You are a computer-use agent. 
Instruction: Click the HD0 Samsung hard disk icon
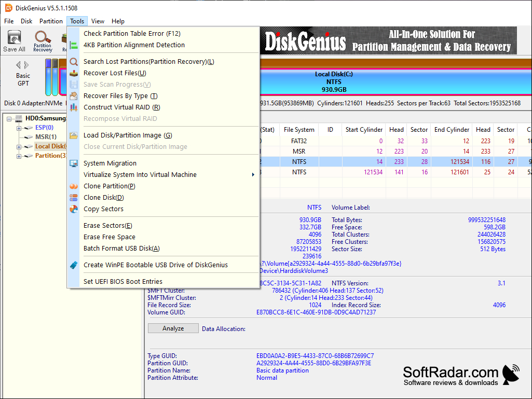(x=19, y=118)
